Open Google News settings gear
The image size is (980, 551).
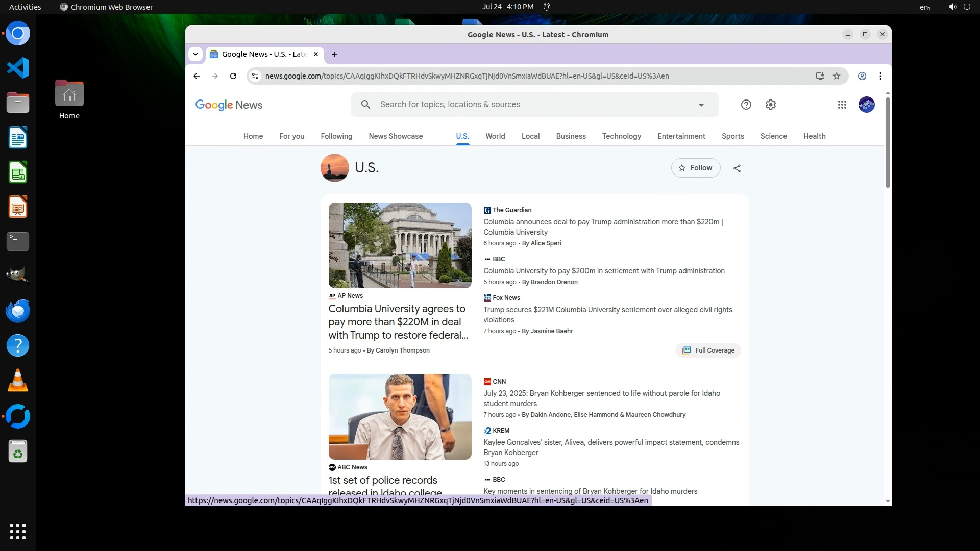[x=770, y=105]
